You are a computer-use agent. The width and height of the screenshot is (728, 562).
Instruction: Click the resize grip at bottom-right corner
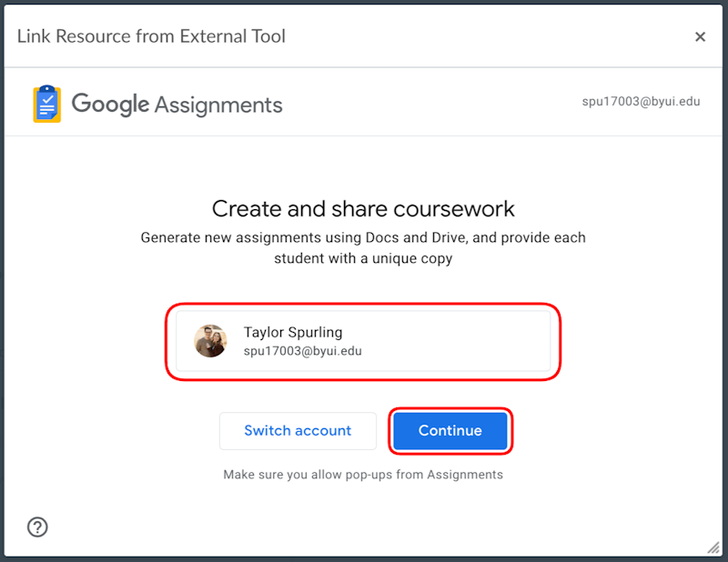pos(714,549)
